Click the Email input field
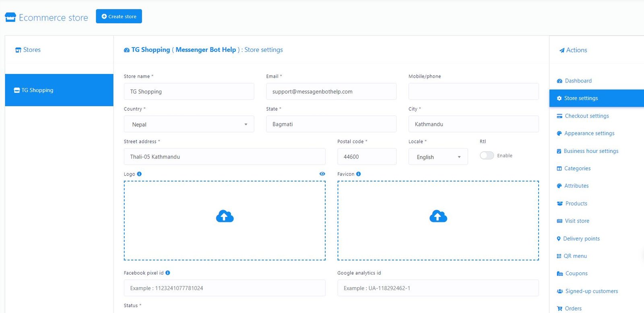The height and width of the screenshot is (313, 644). [x=331, y=91]
